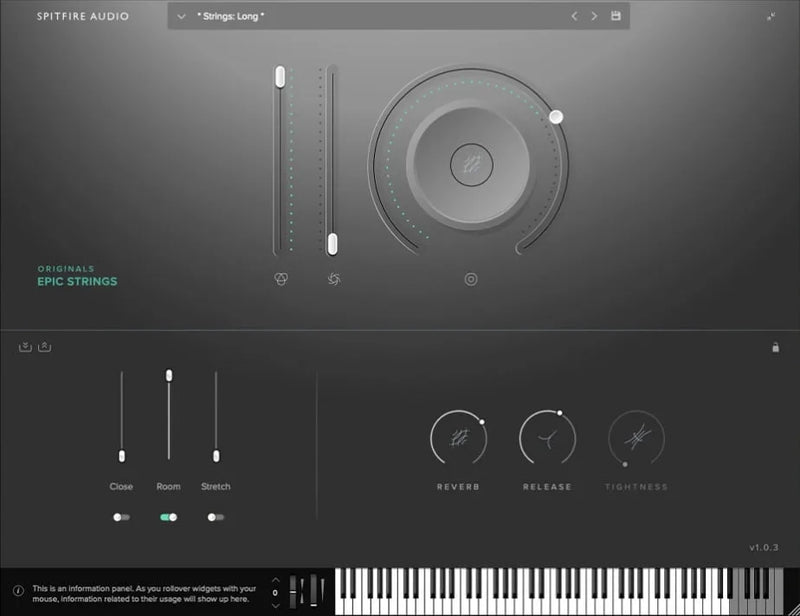Click the Close signal label
This screenshot has height=616, width=800.
pos(121,486)
